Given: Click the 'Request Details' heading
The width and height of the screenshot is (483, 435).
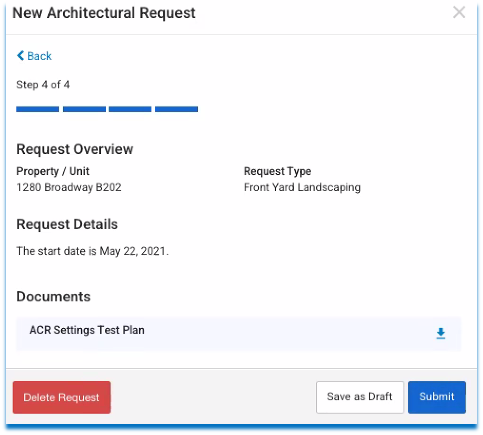Looking at the screenshot, I should pyautogui.click(x=67, y=224).
